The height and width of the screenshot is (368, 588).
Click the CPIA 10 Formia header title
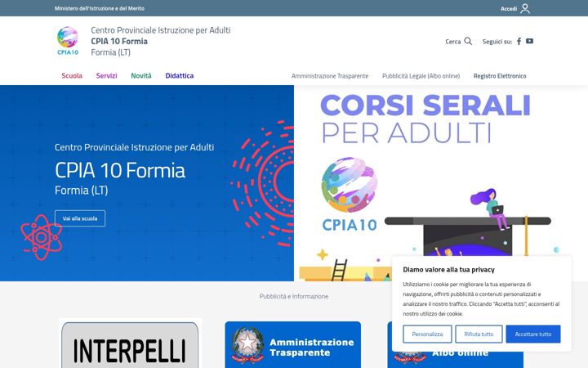tap(119, 42)
